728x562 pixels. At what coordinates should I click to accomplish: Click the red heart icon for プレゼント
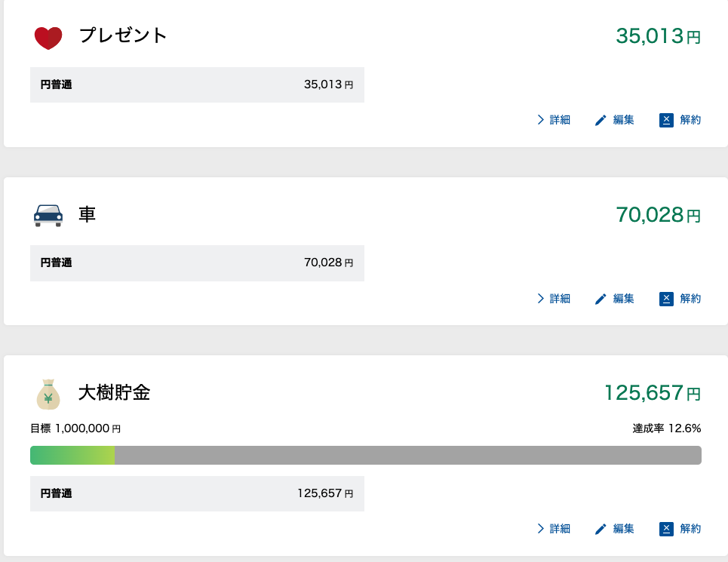(x=48, y=37)
